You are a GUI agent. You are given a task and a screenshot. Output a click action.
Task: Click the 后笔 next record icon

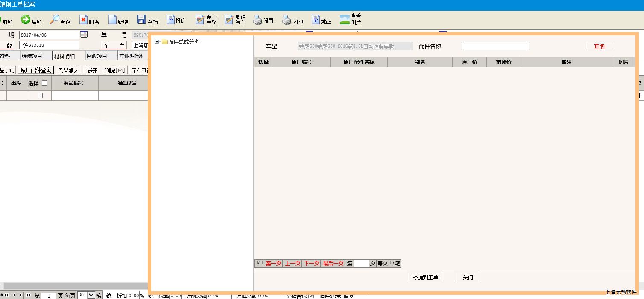[26, 20]
